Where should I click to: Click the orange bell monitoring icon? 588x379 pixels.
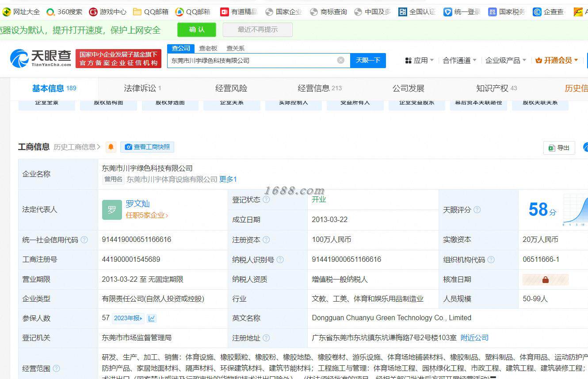[111, 147]
